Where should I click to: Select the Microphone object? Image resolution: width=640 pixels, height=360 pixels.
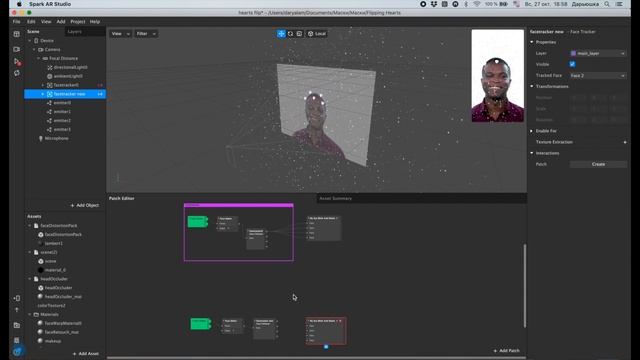[53, 139]
